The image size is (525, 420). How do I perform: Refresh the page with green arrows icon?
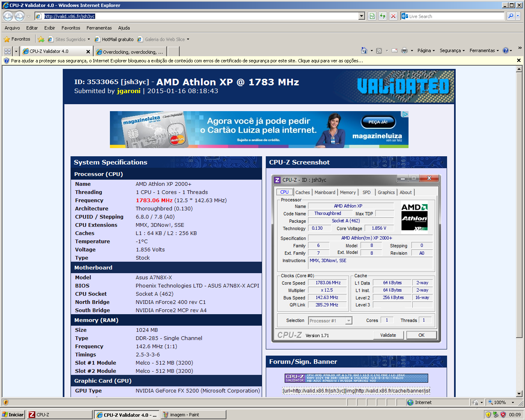click(x=383, y=16)
